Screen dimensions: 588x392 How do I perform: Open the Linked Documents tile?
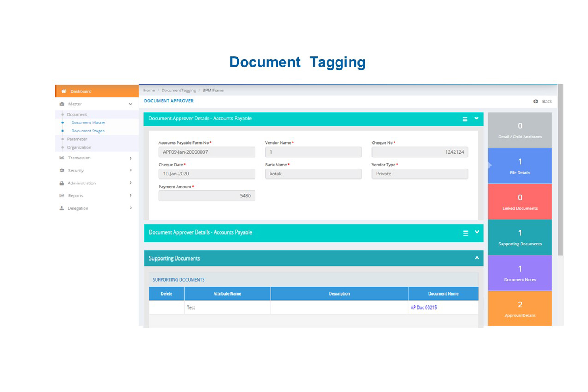click(520, 202)
